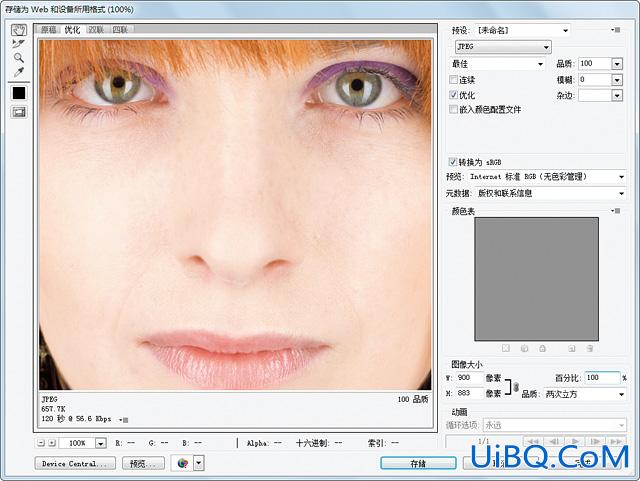Viewport: 640px width, 481px height.
Task: Click the height H 883 field
Action: [x=469, y=393]
